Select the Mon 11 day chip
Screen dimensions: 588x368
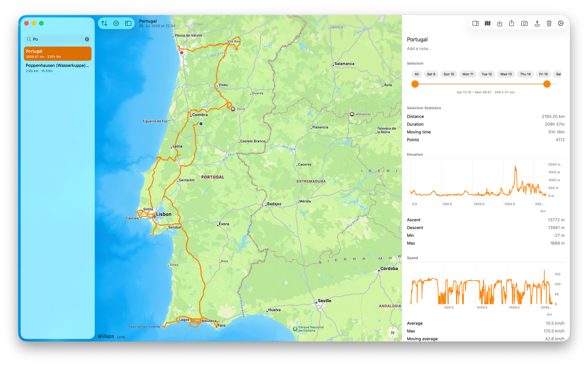pyautogui.click(x=468, y=74)
